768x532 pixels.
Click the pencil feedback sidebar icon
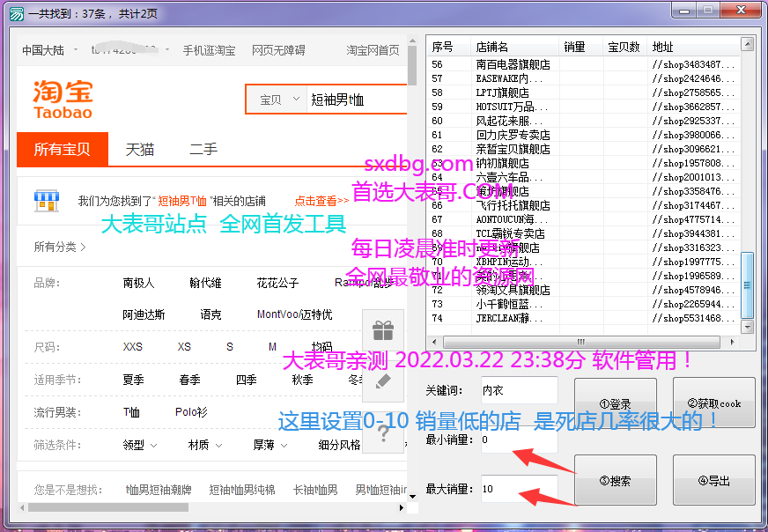coord(382,381)
